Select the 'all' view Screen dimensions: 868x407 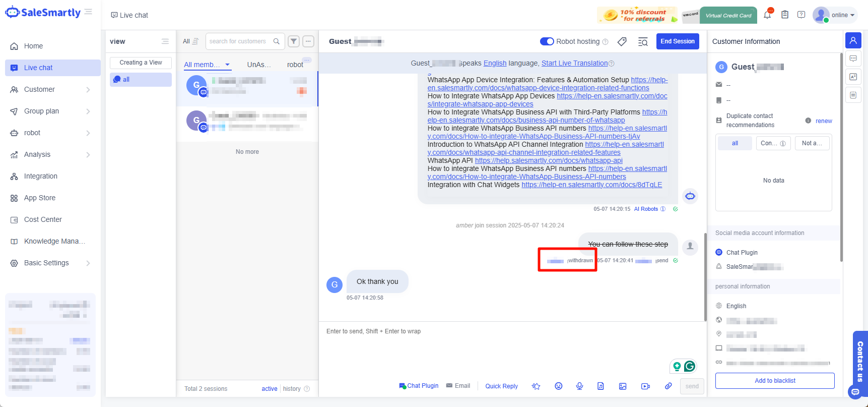tap(141, 80)
